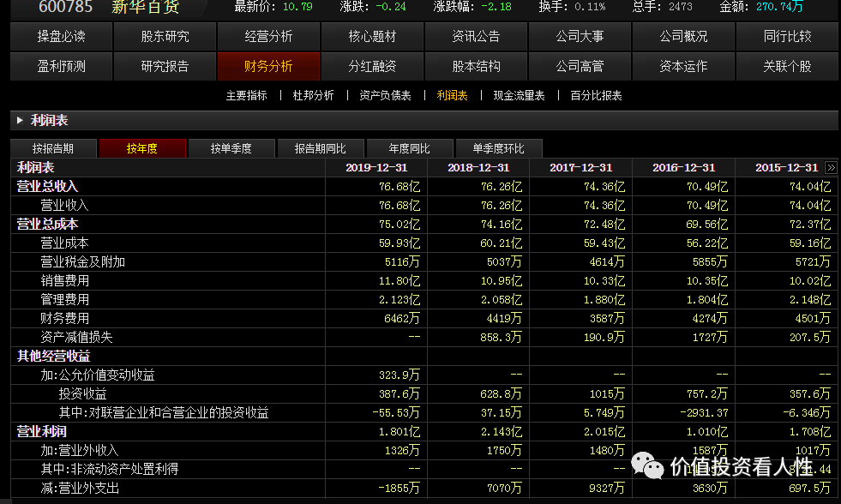The image size is (841, 504).
Task: Click the 营业成本 row label
Action: 64,243
